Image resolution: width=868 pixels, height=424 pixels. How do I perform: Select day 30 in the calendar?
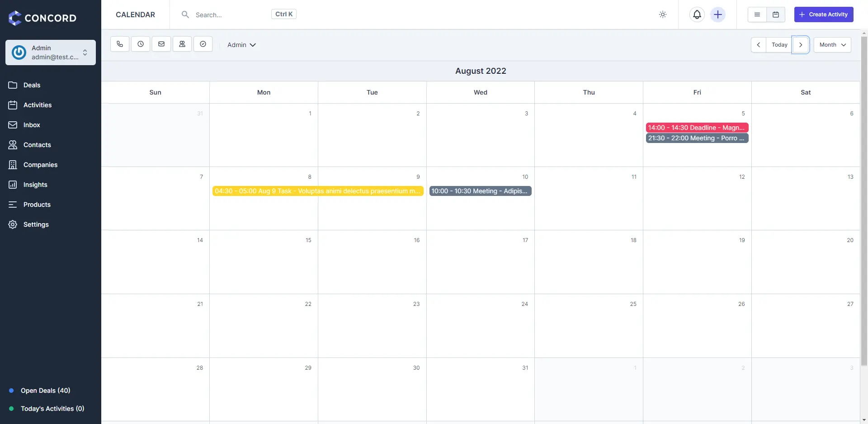tap(372, 390)
